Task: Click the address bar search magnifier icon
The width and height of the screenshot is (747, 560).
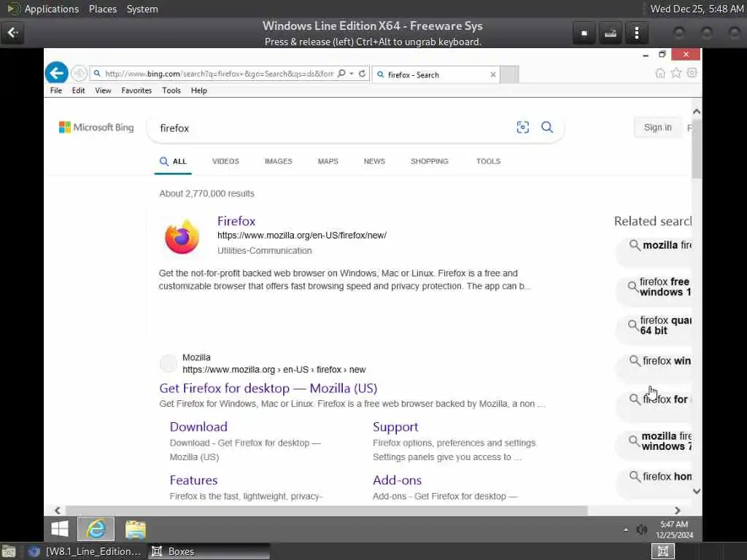Action: (341, 74)
